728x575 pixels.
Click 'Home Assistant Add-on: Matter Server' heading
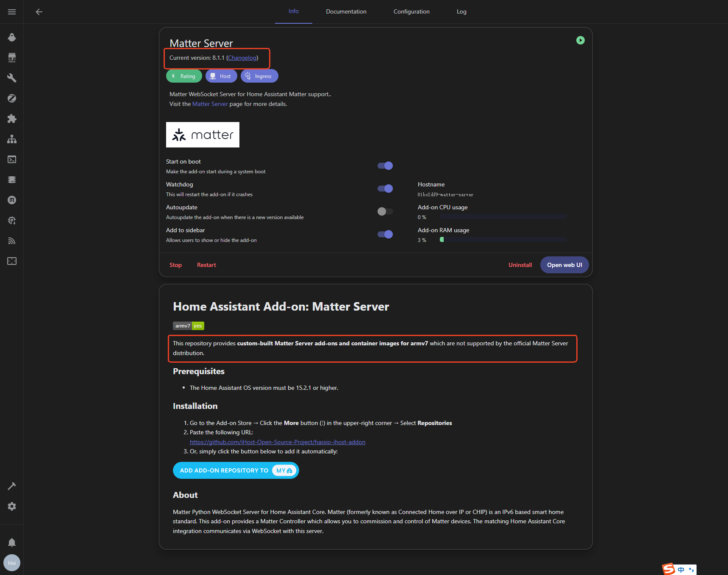point(281,306)
